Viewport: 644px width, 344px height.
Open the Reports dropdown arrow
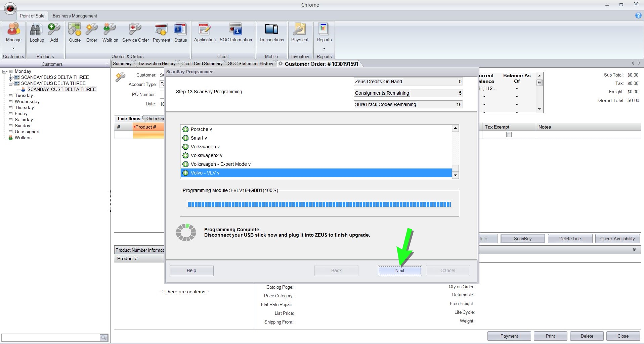point(324,48)
